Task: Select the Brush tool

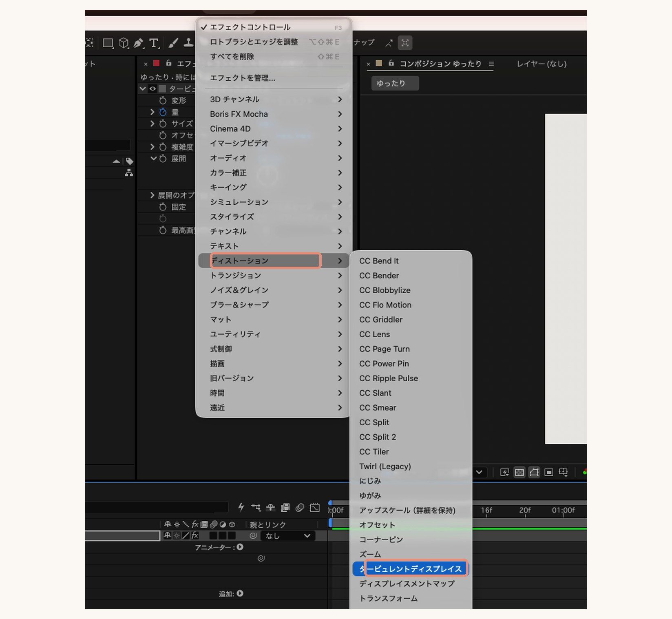Action: (x=173, y=43)
